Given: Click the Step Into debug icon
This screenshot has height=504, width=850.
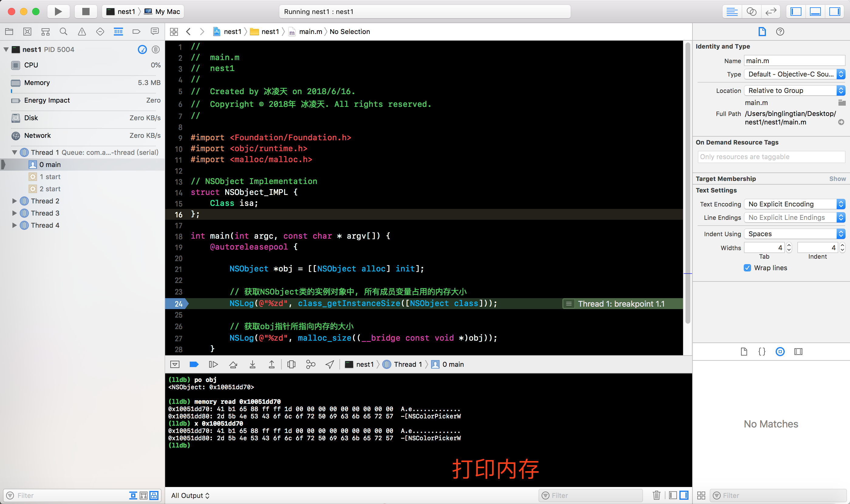Looking at the screenshot, I should (x=252, y=364).
